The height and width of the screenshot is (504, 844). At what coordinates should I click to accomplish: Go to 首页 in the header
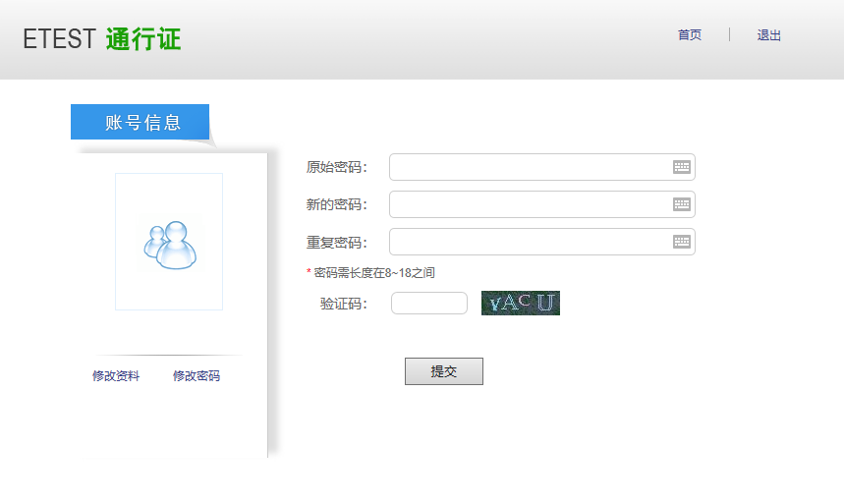click(x=690, y=35)
